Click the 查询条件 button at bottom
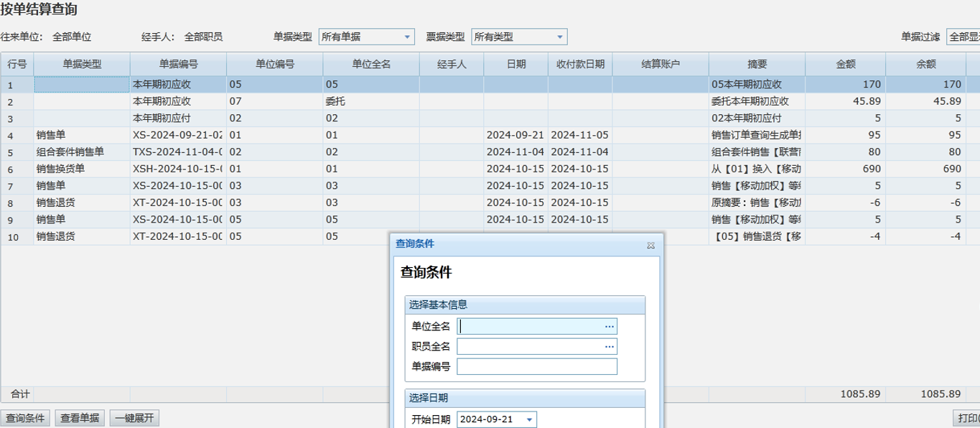The image size is (980, 428). pyautogui.click(x=25, y=419)
